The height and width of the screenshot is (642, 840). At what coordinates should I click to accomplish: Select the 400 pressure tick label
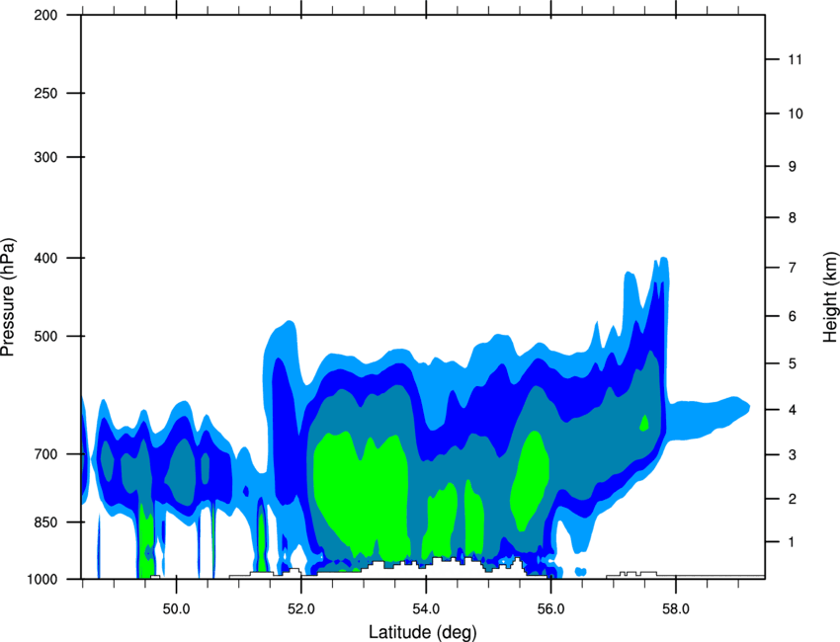pyautogui.click(x=45, y=258)
